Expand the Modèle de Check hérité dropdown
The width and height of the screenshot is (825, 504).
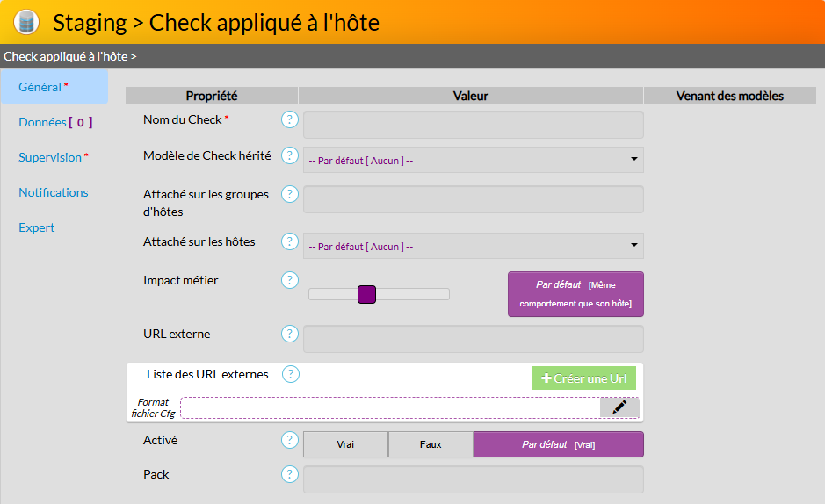[473, 160]
